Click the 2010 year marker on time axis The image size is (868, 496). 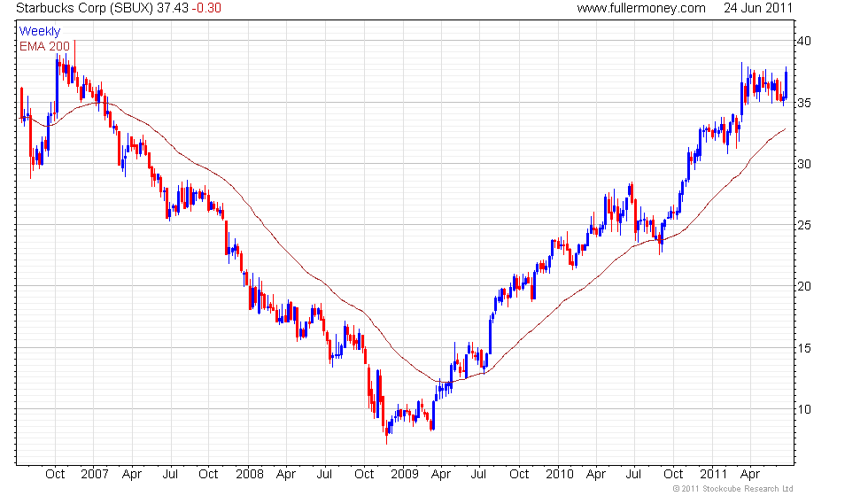(558, 473)
